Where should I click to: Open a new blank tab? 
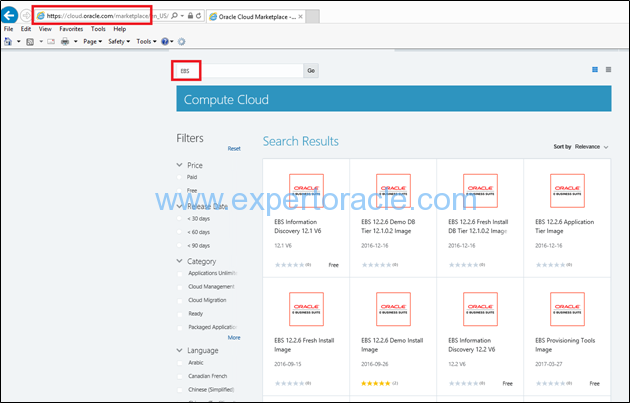coord(313,16)
